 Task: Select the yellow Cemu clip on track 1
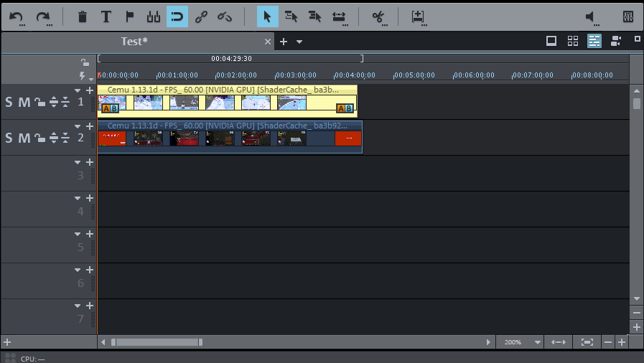click(x=228, y=101)
